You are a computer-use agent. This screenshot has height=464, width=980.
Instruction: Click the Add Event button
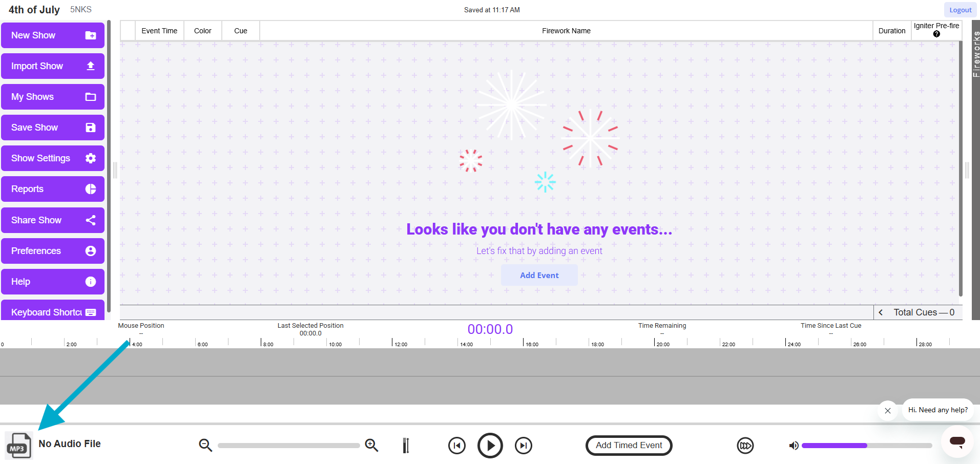tap(539, 276)
